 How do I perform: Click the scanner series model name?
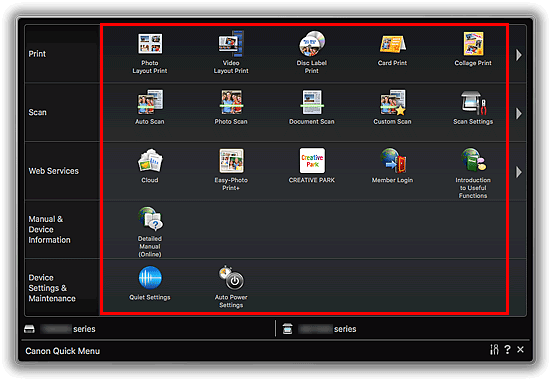pos(328,329)
